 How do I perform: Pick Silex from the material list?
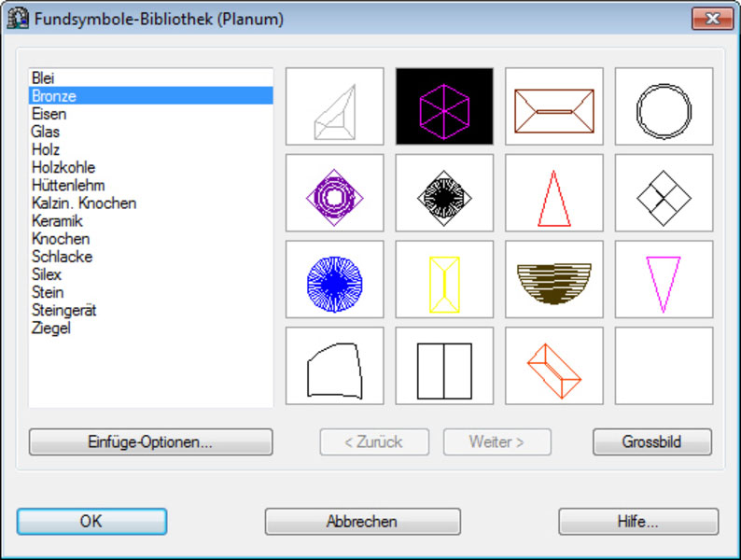click(x=47, y=274)
